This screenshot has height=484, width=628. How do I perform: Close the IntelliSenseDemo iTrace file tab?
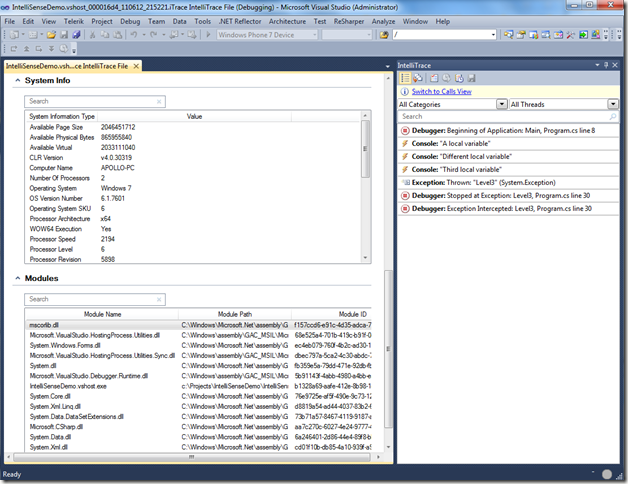coord(137,65)
